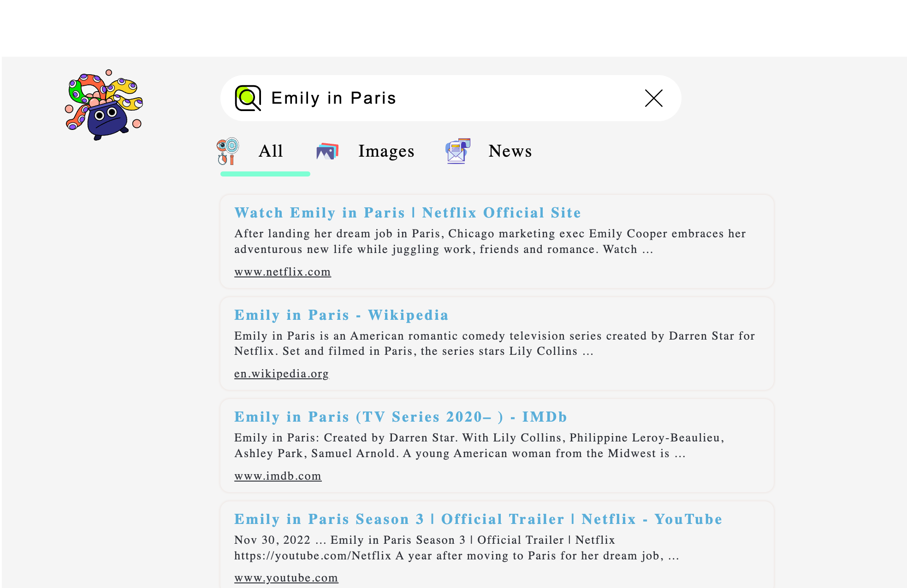The width and height of the screenshot is (907, 588).
Task: Select the All results tab
Action: pos(271,151)
